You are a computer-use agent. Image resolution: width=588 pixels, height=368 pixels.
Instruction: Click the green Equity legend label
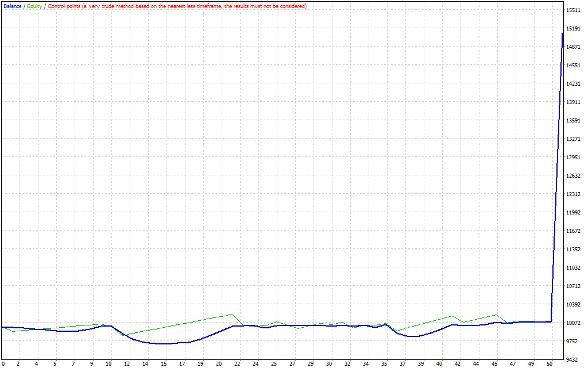coord(34,6)
